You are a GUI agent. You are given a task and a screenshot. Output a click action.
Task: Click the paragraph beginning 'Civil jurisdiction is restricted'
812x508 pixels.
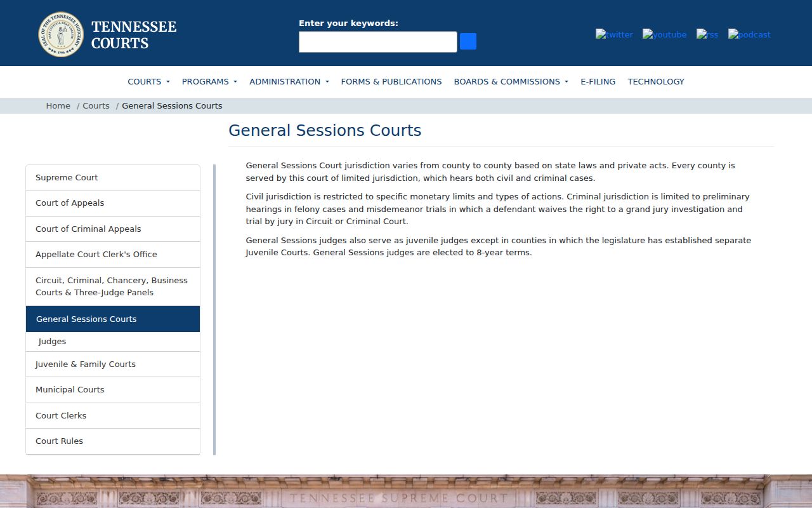(x=498, y=209)
